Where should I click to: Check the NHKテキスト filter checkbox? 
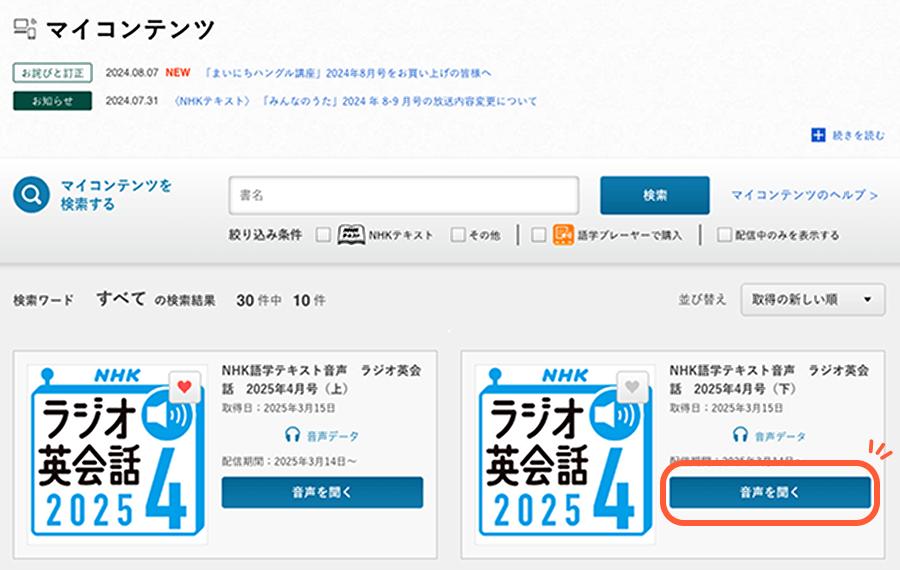click(x=323, y=234)
